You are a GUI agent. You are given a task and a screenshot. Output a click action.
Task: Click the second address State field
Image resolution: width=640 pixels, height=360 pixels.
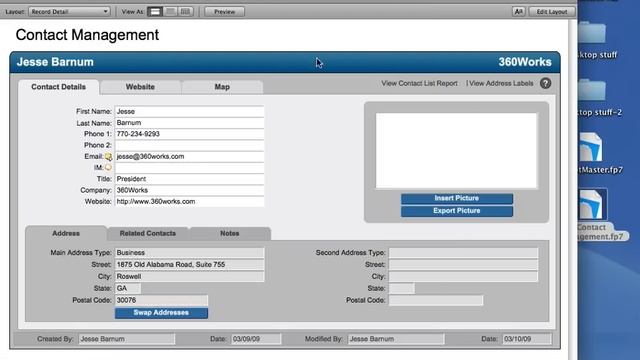pyautogui.click(x=402, y=288)
